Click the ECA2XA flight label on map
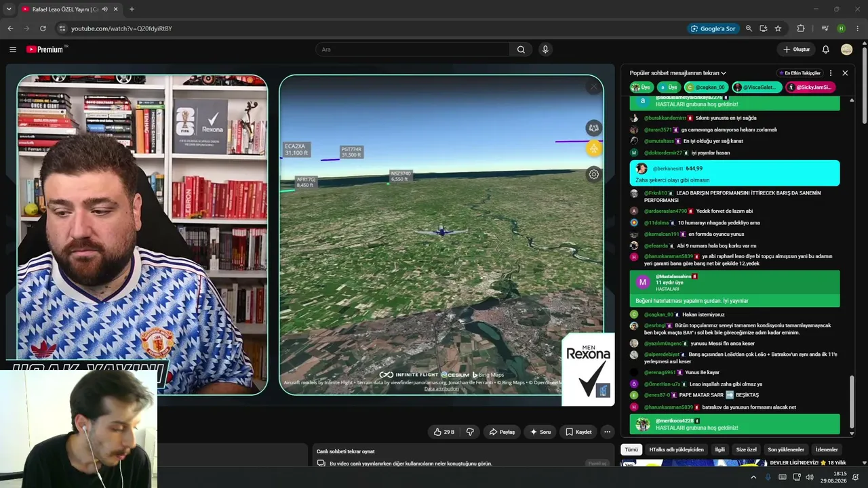 click(296, 150)
